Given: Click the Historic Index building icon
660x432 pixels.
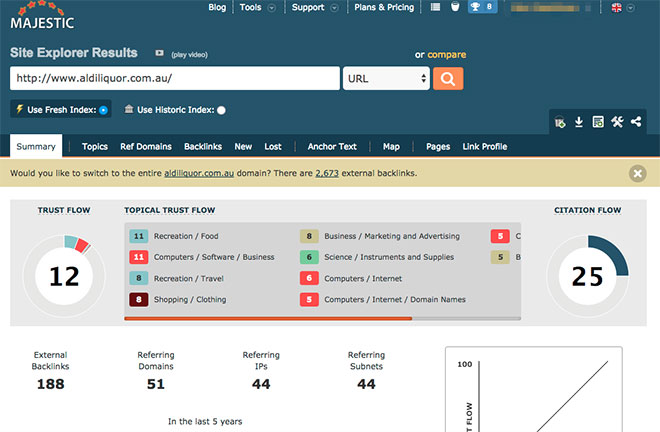Looking at the screenshot, I should (129, 109).
